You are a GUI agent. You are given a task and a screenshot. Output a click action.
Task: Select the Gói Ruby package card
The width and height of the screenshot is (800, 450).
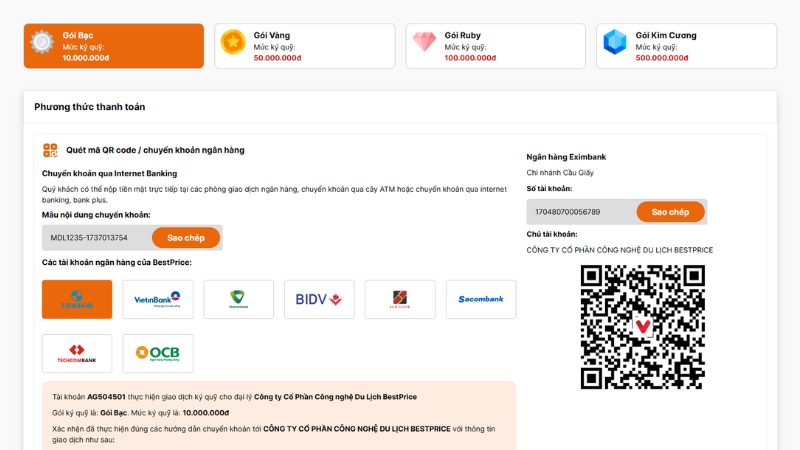coord(495,46)
